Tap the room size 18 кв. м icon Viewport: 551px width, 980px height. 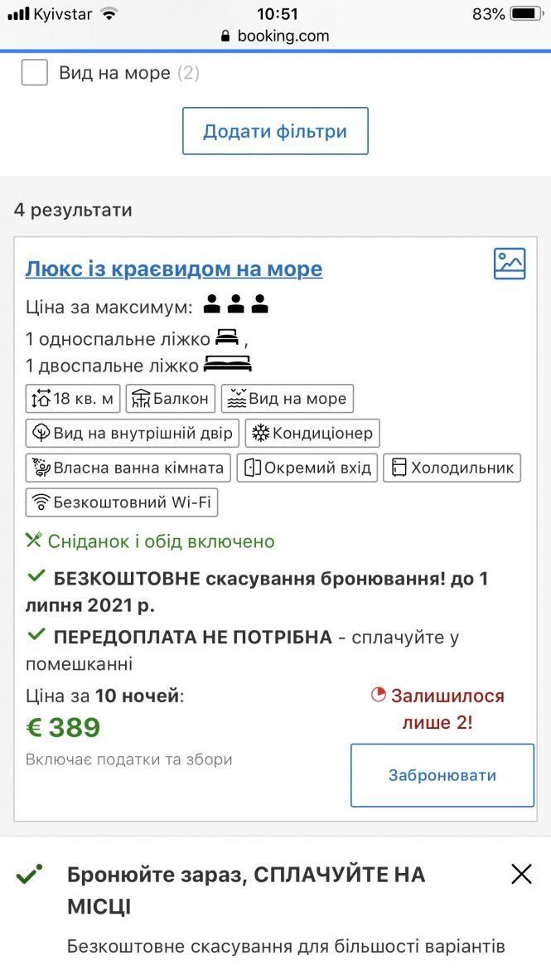pyautogui.click(x=41, y=399)
